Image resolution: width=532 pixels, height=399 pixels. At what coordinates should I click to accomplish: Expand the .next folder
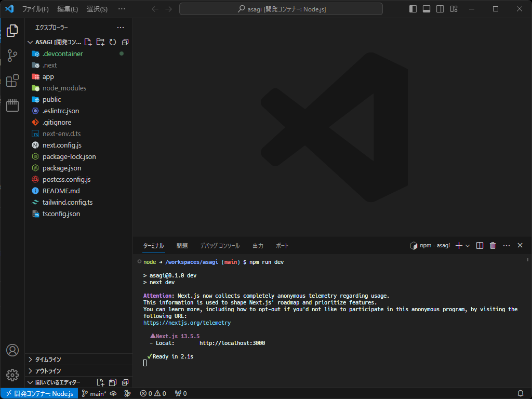click(x=79, y=65)
